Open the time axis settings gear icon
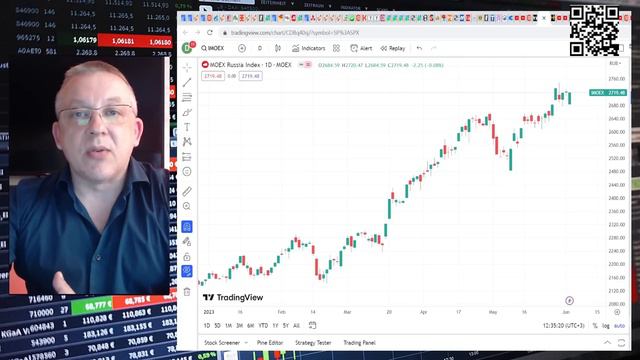640x360 pixels. click(x=617, y=312)
